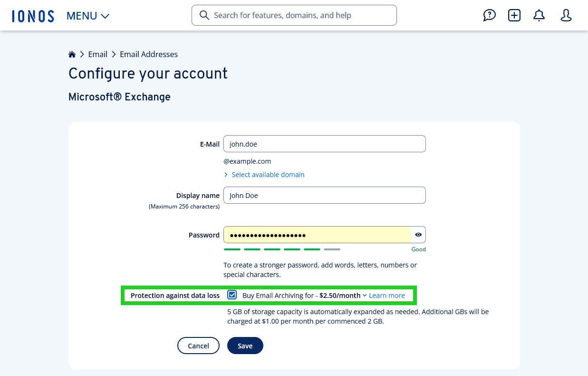Click the search for features field
The image size is (588, 376).
tap(294, 15)
